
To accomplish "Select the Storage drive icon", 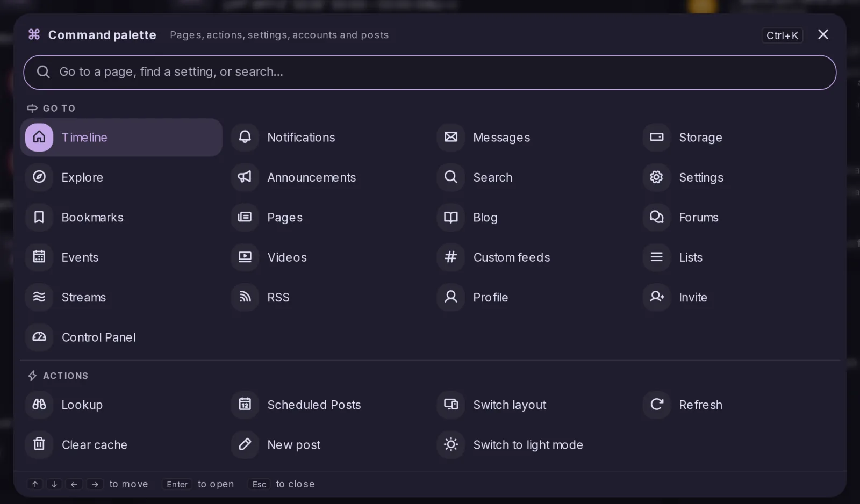I will 657,138.
